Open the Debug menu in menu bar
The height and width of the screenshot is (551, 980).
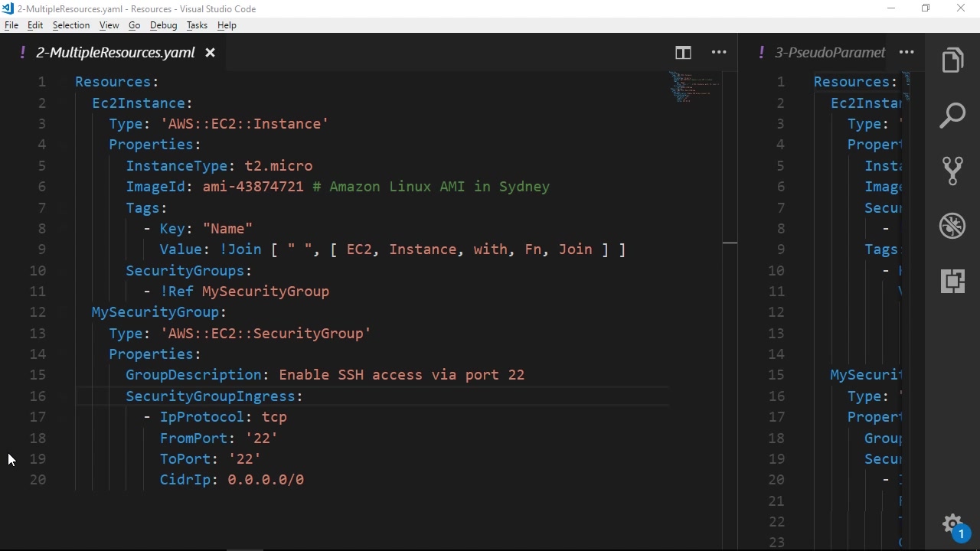[164, 25]
